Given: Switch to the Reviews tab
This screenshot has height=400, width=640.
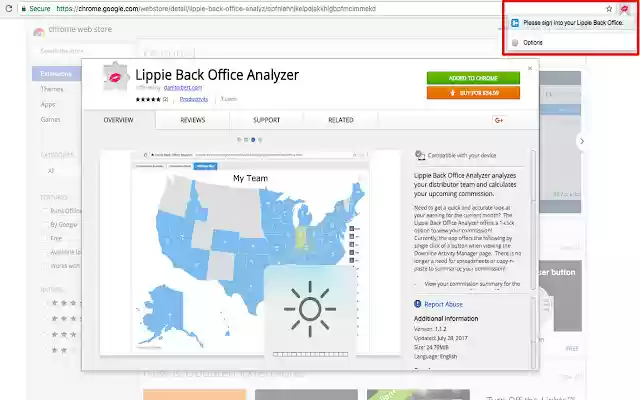Looking at the screenshot, I should (193, 120).
